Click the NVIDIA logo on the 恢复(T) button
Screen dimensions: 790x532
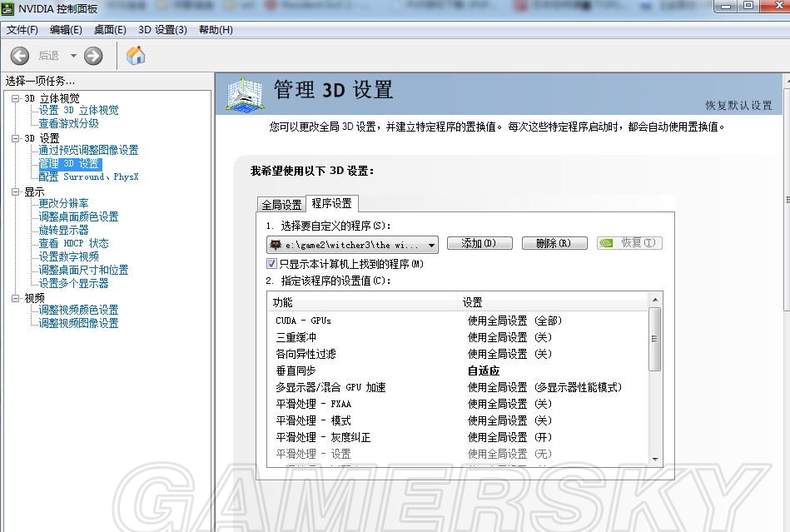[606, 243]
